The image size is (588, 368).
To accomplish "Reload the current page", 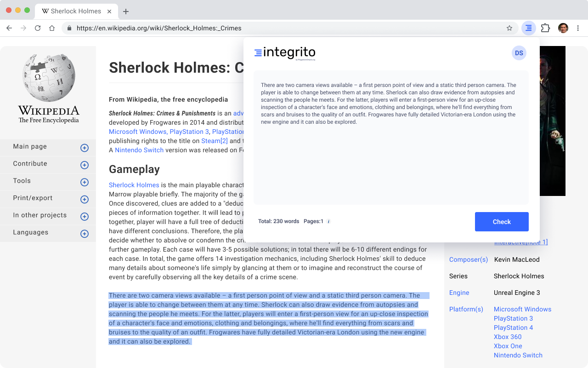I will (38, 28).
